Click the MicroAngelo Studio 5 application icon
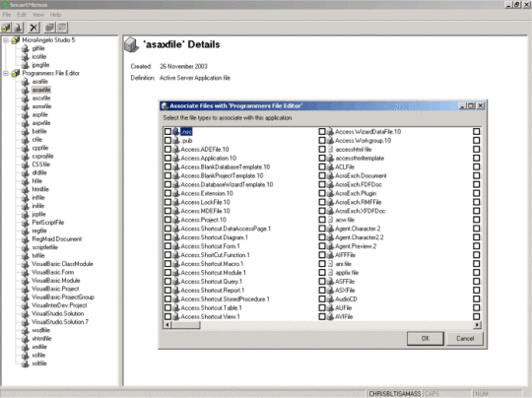The width and height of the screenshot is (532, 398). [x=15, y=40]
